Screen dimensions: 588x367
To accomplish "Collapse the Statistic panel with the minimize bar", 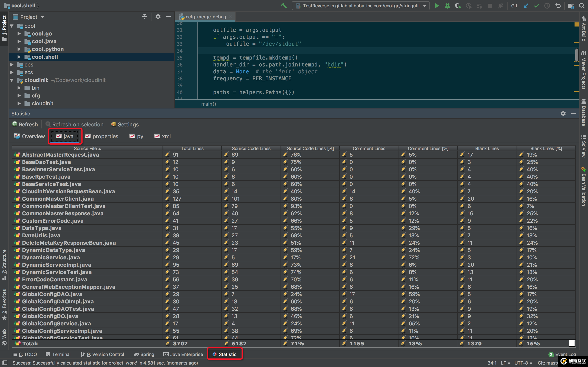I will 574,113.
